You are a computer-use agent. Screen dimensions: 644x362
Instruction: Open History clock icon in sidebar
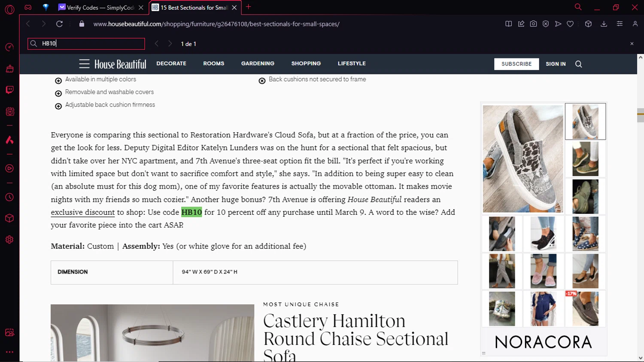[x=9, y=197]
